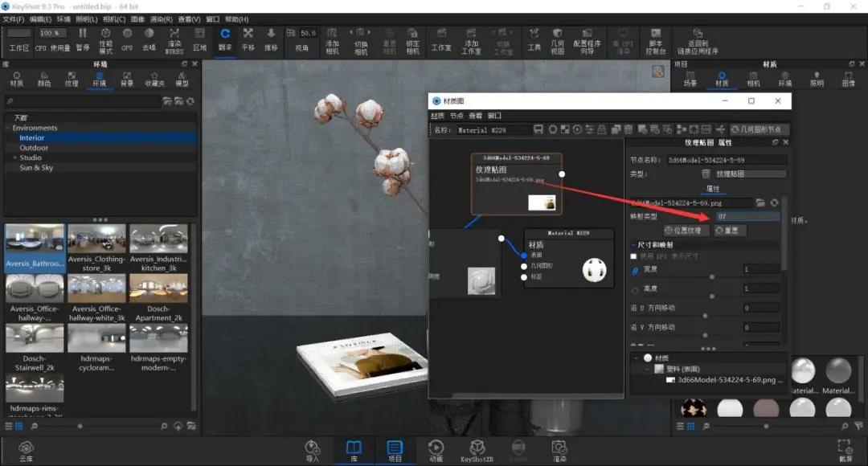This screenshot has height=466, width=868.
Task: Toggle 锁定相机 lock camera in toolbar
Action: click(x=412, y=41)
